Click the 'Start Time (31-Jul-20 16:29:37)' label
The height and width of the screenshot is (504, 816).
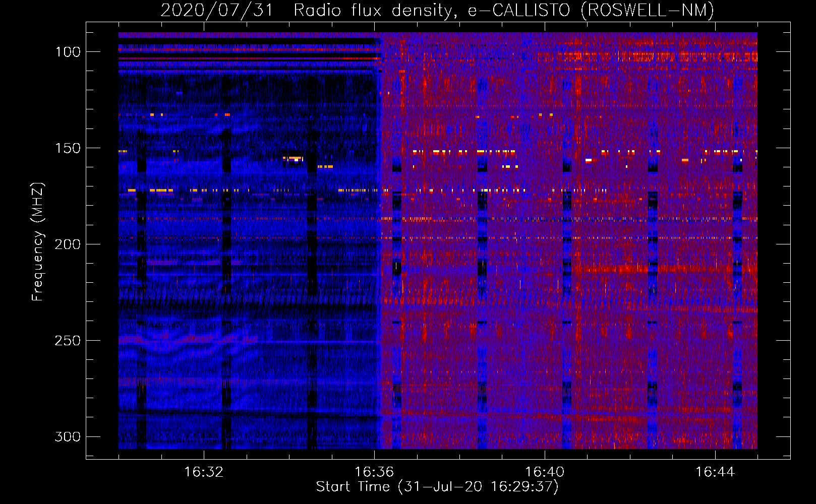click(x=437, y=487)
